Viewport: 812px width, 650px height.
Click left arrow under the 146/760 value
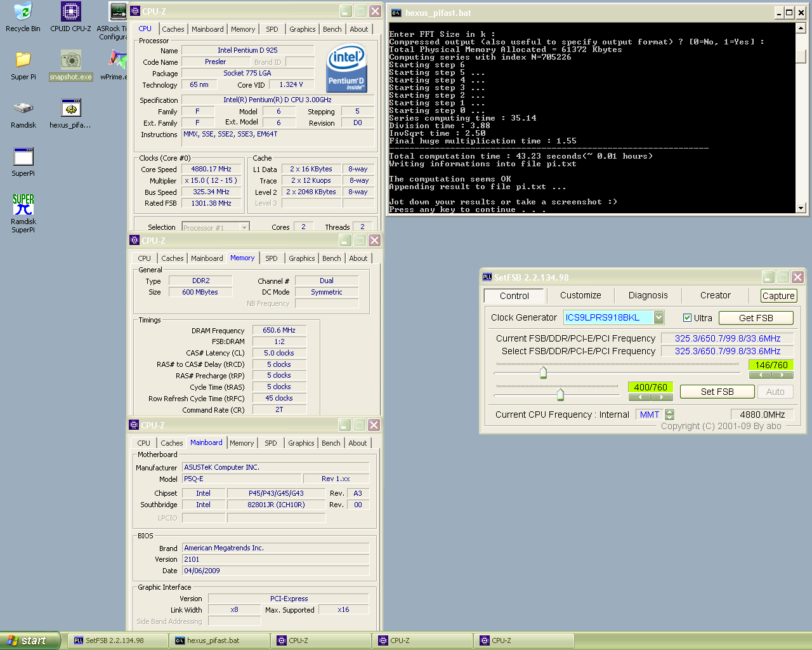point(761,375)
